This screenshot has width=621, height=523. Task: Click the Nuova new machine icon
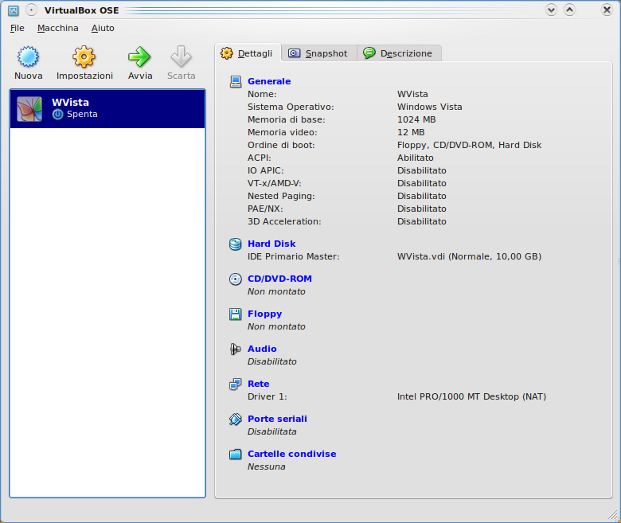(x=28, y=57)
